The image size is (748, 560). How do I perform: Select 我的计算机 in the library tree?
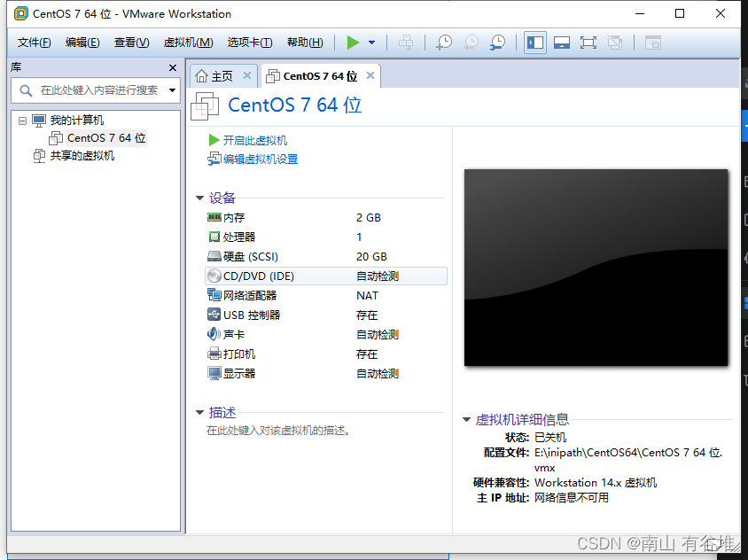77,121
